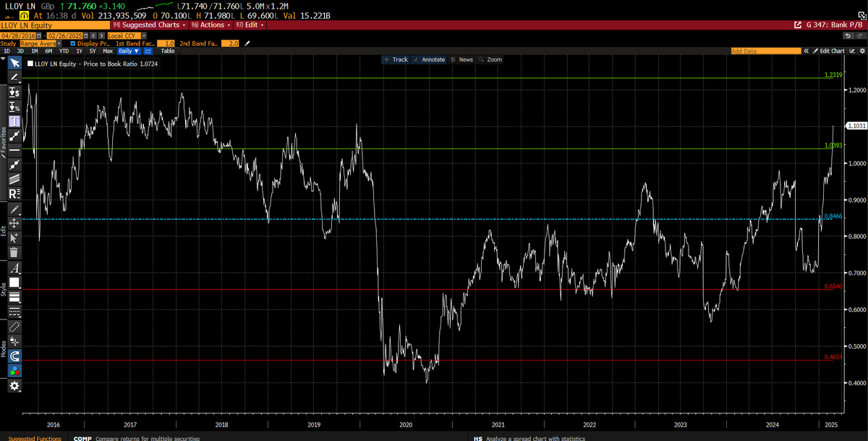The image size is (868, 441).
Task: Click the colored dots mode icon
Action: [14, 371]
